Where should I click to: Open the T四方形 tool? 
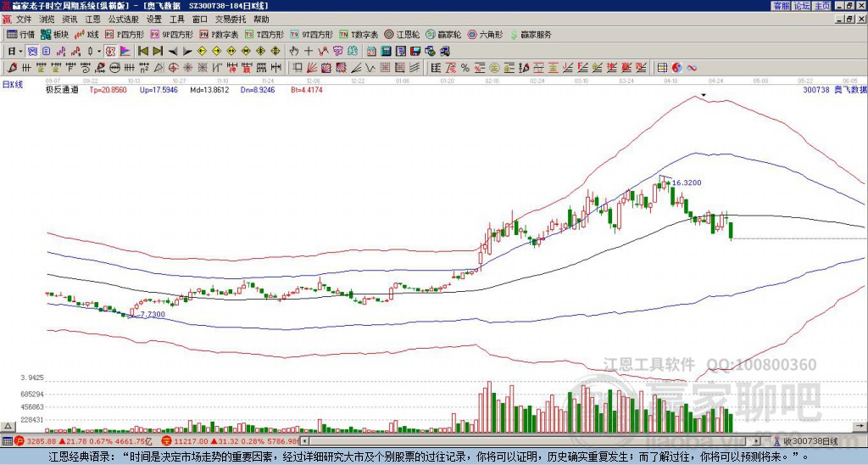tap(264, 35)
